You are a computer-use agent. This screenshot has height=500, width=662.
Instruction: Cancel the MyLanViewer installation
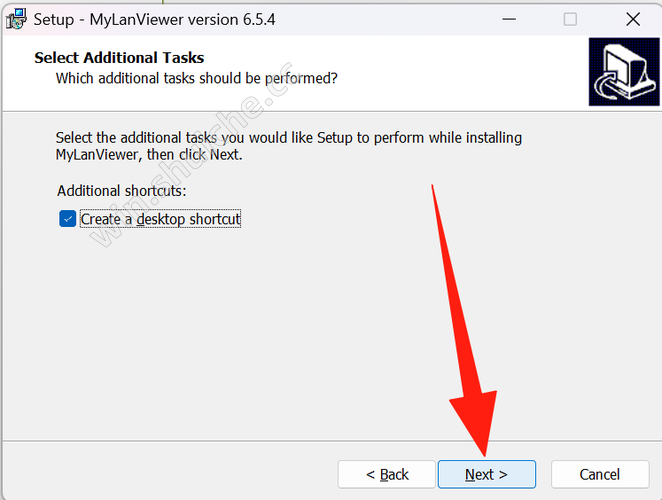click(600, 474)
